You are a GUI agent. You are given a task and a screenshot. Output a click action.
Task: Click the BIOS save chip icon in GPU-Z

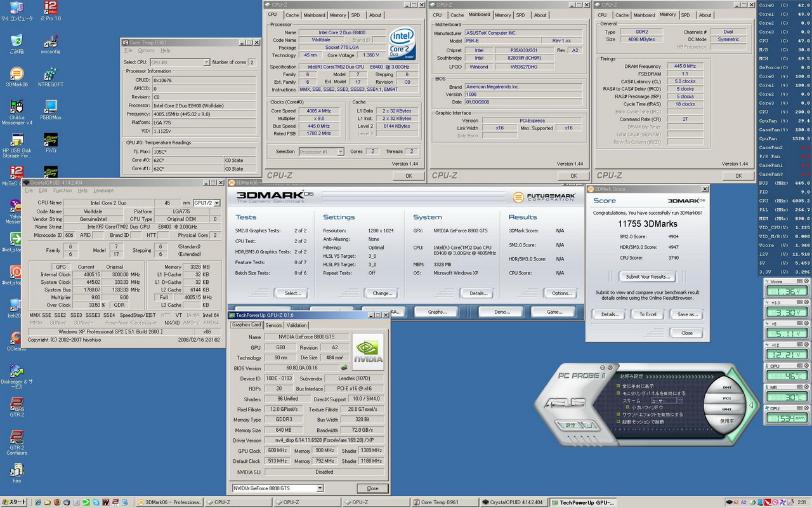[344, 368]
